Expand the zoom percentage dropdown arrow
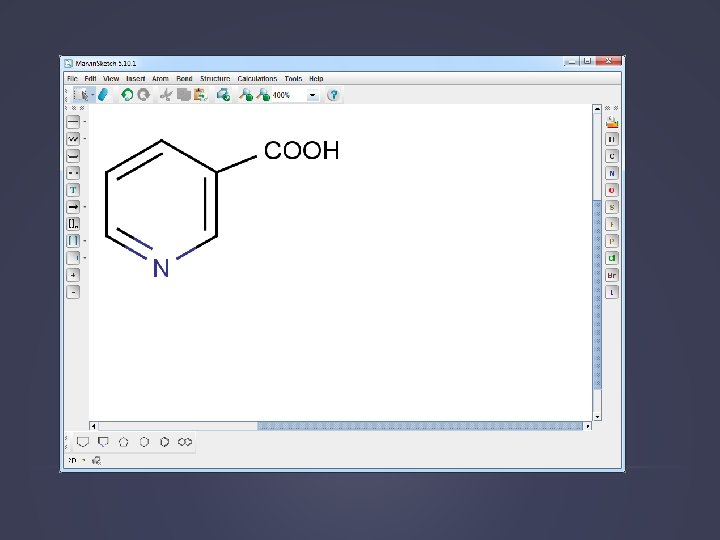 [313, 95]
